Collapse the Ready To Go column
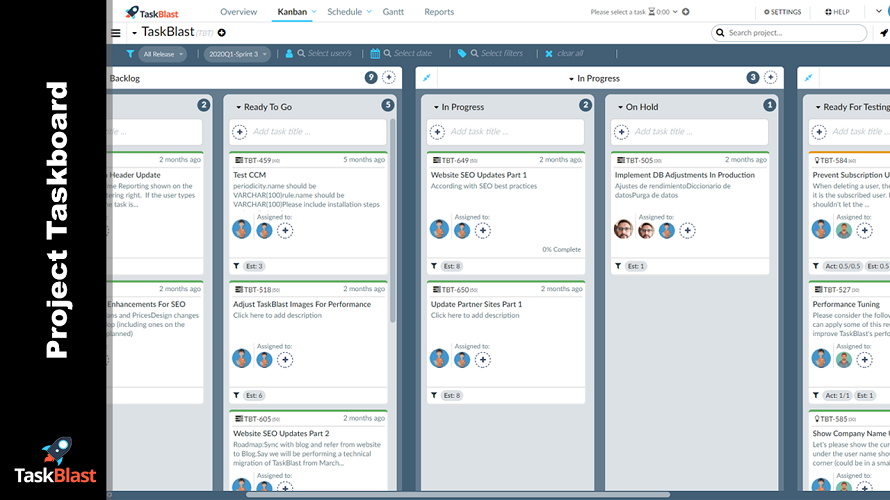 coord(239,107)
